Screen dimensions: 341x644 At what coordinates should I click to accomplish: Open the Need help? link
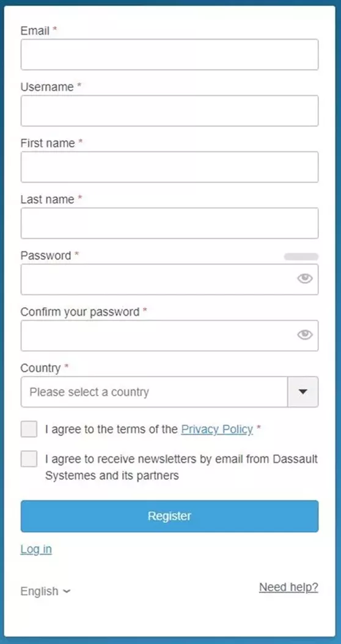point(288,587)
